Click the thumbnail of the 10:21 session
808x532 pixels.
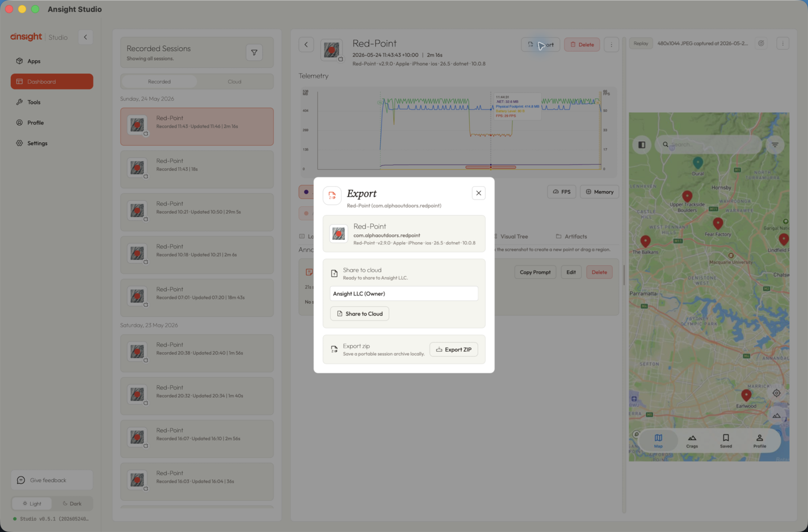(x=137, y=211)
